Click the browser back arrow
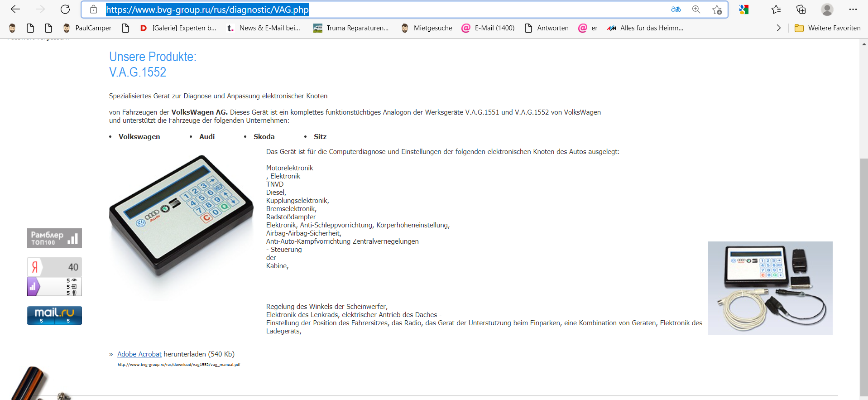The width and height of the screenshot is (868, 400). pos(15,9)
